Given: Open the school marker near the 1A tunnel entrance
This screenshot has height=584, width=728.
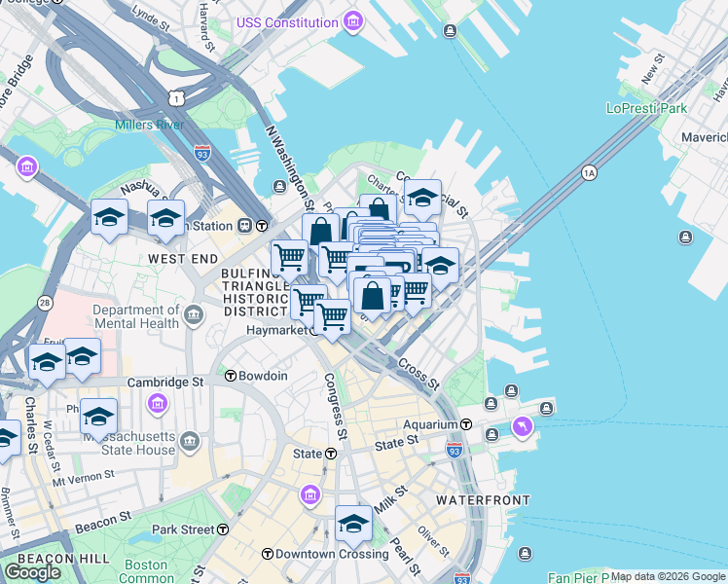Looking at the screenshot, I should (440, 269).
